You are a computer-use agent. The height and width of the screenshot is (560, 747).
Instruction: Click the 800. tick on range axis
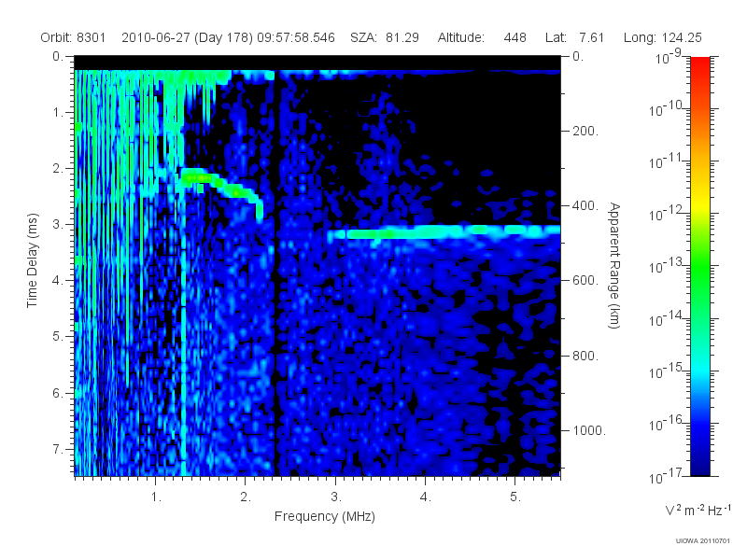585,356
